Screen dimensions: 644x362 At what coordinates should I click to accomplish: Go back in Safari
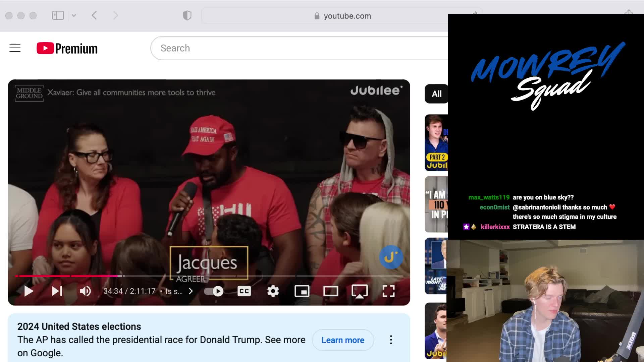coord(94,15)
